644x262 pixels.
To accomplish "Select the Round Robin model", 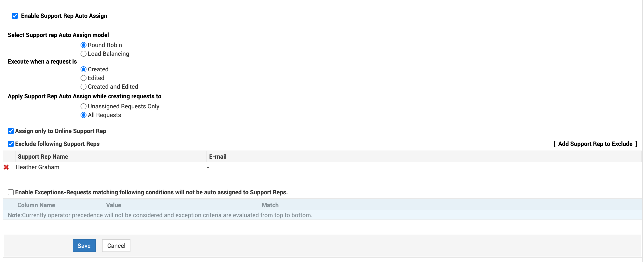I will 84,45.
